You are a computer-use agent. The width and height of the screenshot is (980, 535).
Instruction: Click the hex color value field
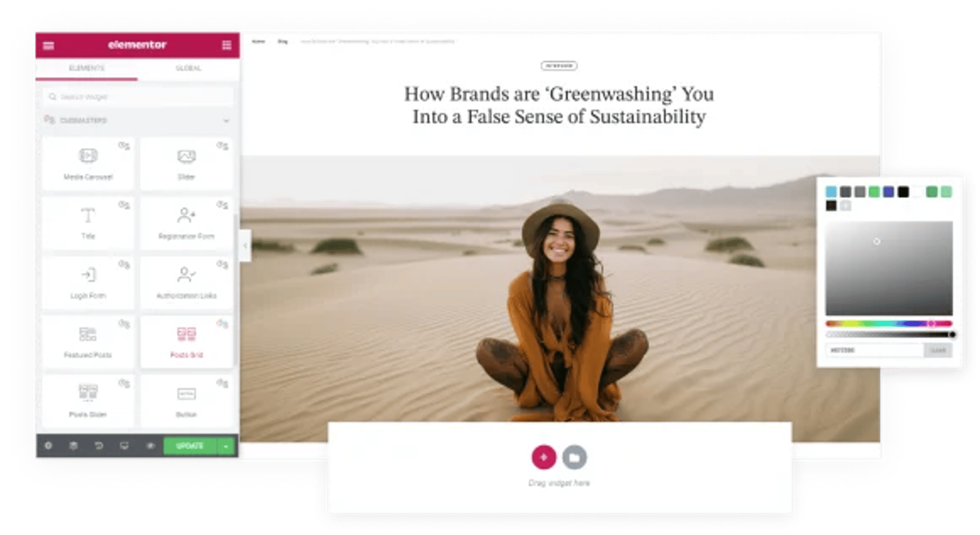[x=874, y=350]
